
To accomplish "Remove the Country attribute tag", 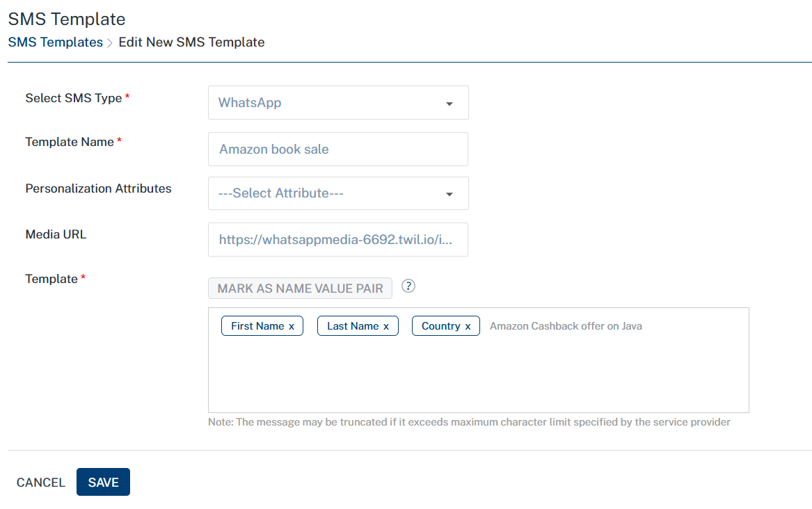I will pyautogui.click(x=468, y=326).
